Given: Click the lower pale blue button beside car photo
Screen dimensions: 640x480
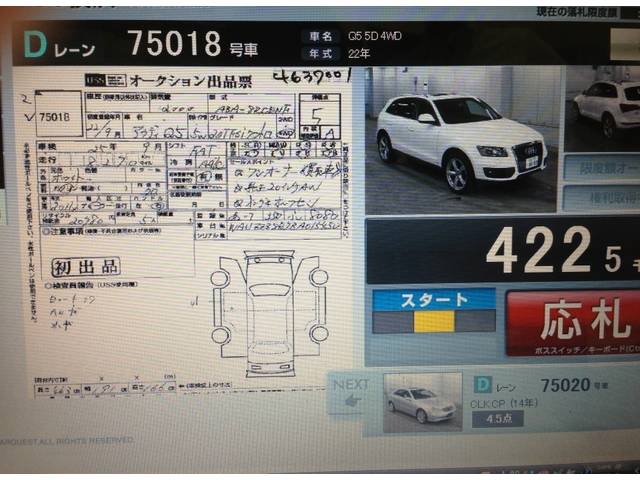Looking at the screenshot, I should pyautogui.click(x=602, y=198).
